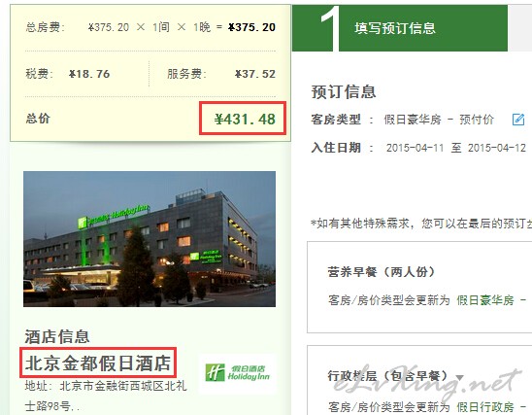The height and width of the screenshot is (415, 532).
Task: Click hotel name 北京金都假日酒店
Action: 98,363
